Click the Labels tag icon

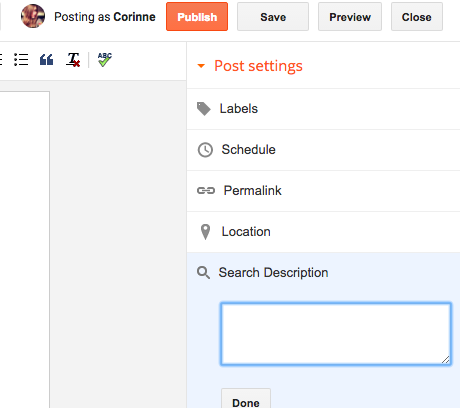pyautogui.click(x=204, y=109)
